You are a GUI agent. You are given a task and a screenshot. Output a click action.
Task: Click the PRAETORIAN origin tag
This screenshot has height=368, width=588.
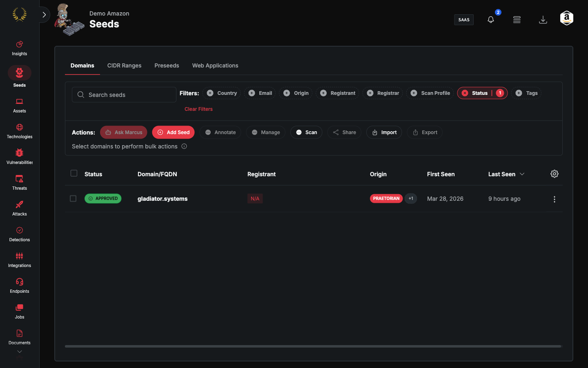[386, 198]
